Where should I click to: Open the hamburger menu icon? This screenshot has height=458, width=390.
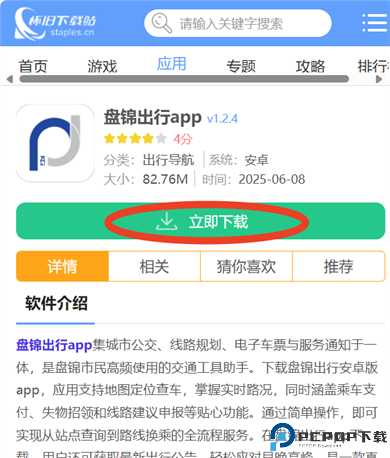pyautogui.click(x=374, y=23)
